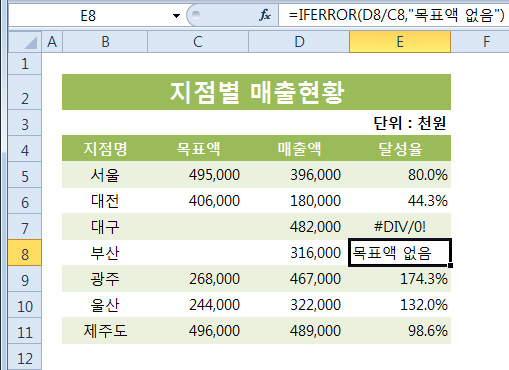Select the cell with 489,000

point(299,331)
